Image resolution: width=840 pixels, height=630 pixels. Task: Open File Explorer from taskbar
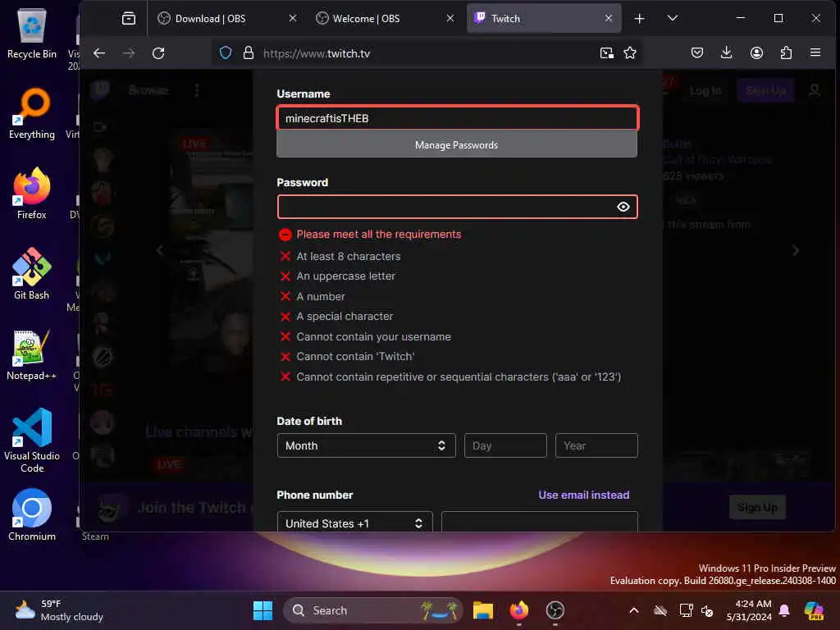pos(482,610)
